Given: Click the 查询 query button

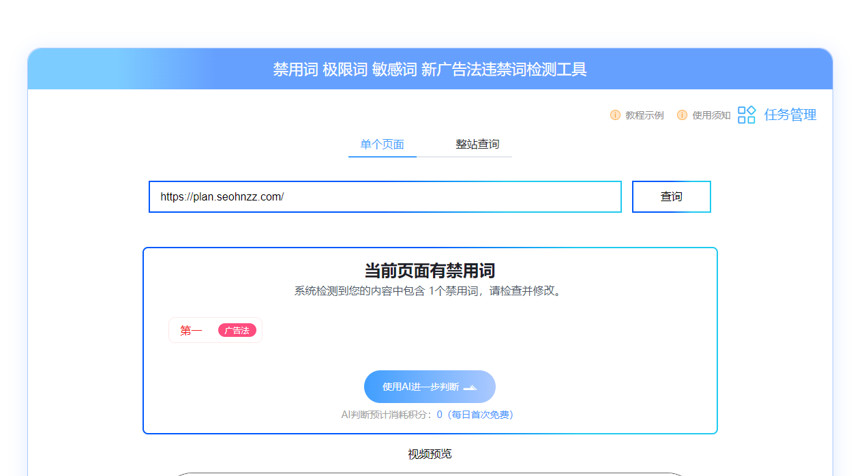Looking at the screenshot, I should [x=671, y=196].
